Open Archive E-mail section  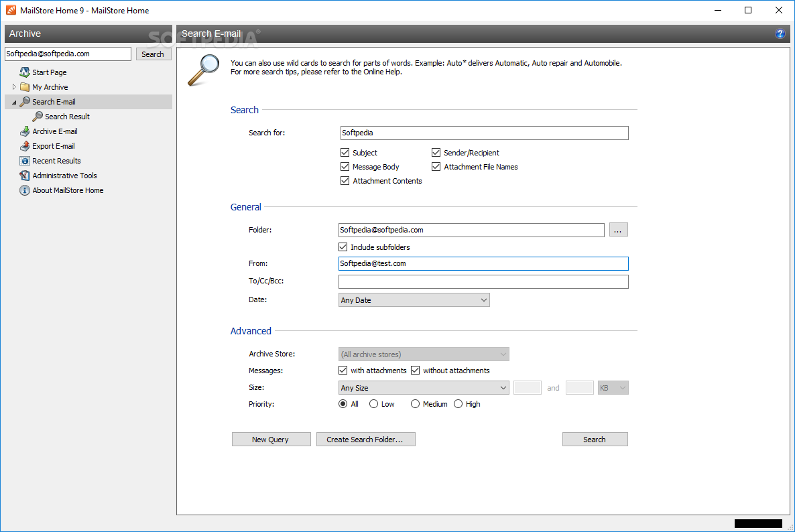(55, 131)
